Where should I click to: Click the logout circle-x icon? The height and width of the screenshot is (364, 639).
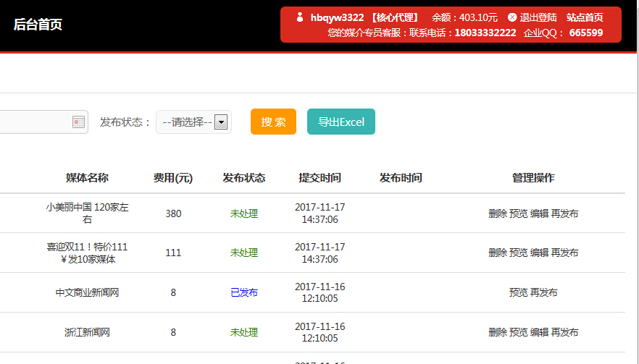click(x=512, y=17)
